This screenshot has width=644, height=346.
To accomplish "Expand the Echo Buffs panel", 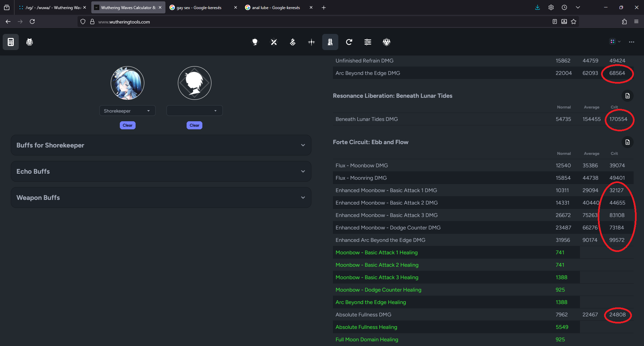I will (161, 171).
